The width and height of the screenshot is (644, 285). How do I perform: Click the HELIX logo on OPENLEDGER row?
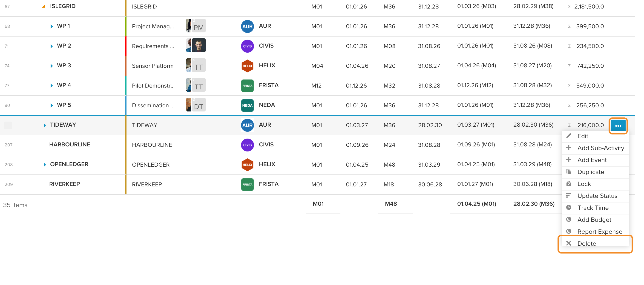247,165
